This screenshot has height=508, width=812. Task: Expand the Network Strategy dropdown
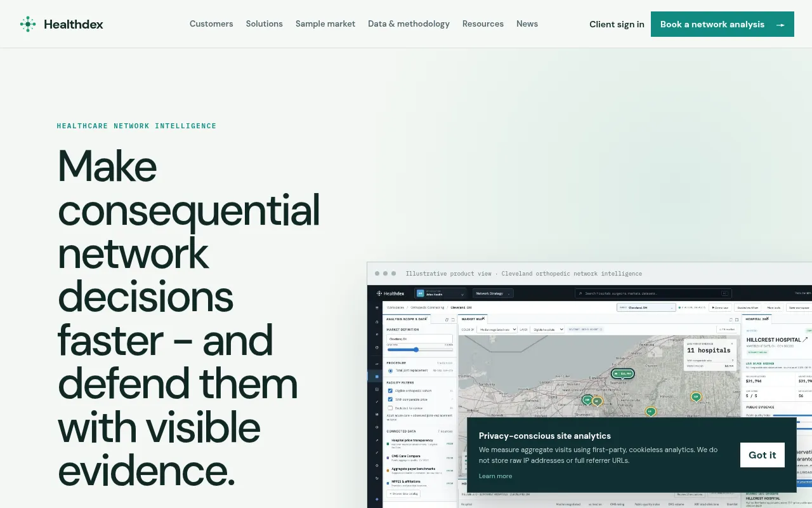point(493,293)
